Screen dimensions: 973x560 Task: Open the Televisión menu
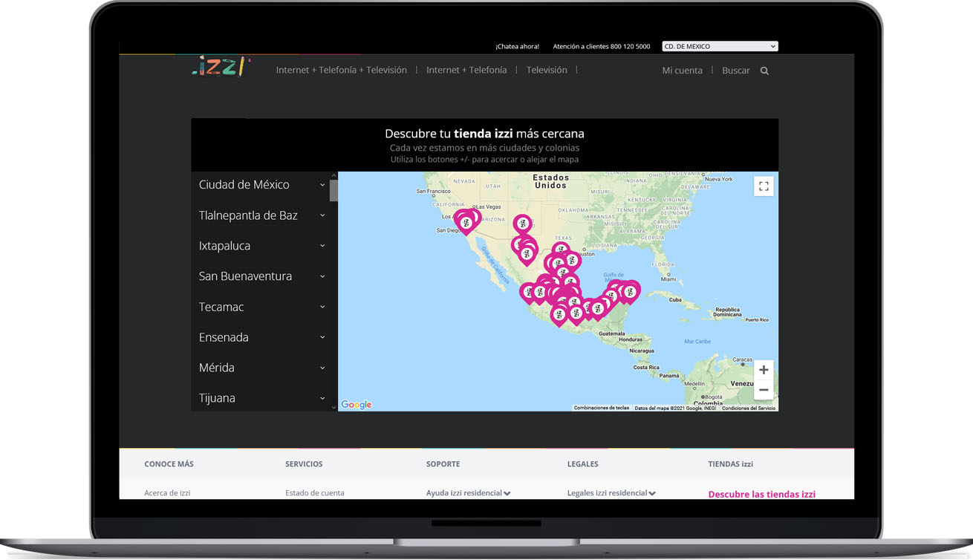pos(547,70)
